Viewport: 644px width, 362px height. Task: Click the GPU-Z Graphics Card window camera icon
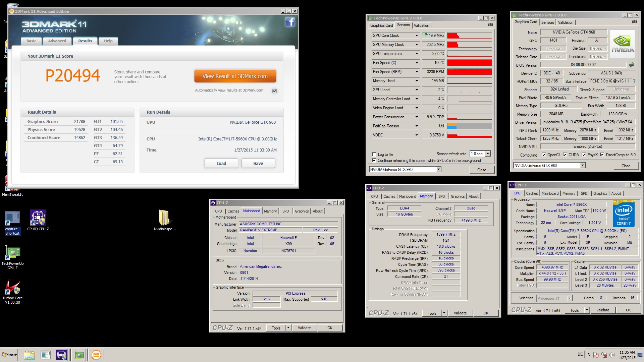[x=635, y=22]
